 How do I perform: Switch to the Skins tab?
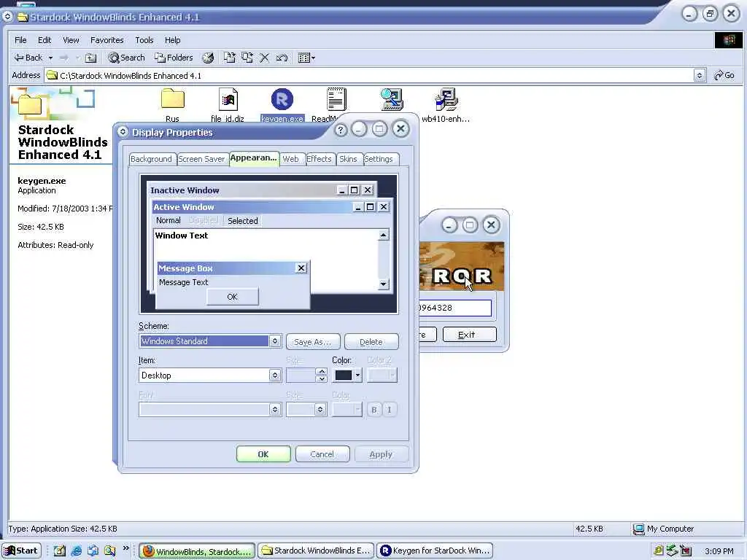click(x=348, y=159)
